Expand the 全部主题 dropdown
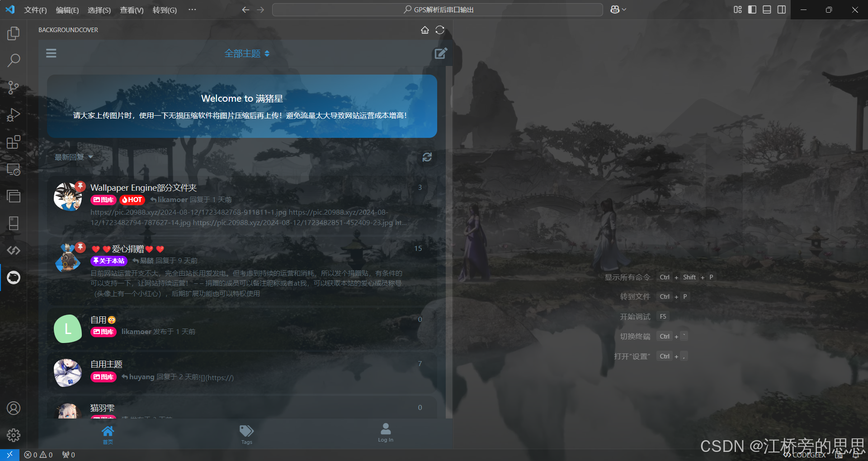 [247, 53]
